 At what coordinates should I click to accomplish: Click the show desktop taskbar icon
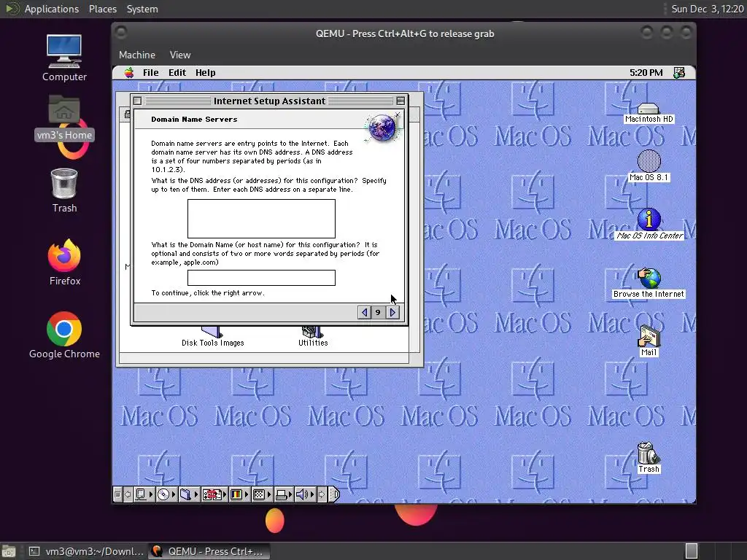[9, 551]
